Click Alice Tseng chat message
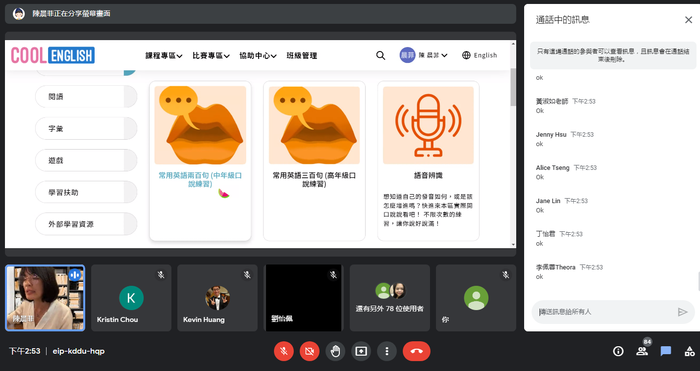Viewport: 700px width, 371px height. [566, 172]
